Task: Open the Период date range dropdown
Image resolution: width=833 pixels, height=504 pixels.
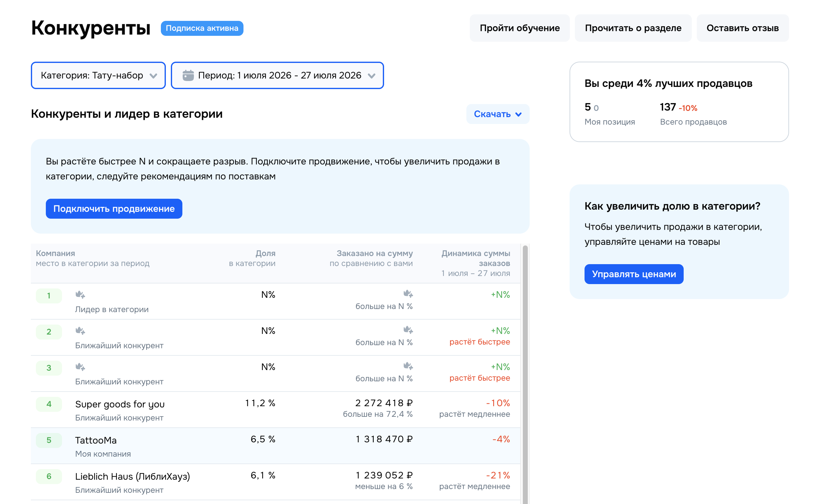Action: [277, 75]
